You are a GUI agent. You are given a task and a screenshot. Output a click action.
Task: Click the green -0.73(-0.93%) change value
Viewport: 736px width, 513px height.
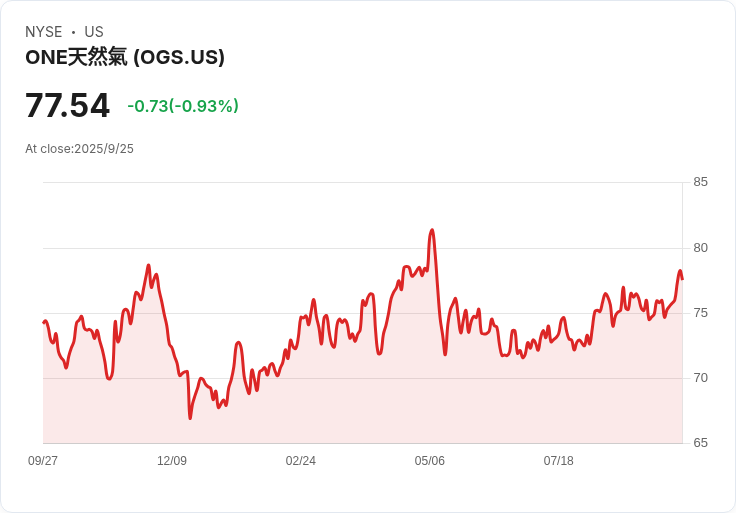[x=183, y=106]
